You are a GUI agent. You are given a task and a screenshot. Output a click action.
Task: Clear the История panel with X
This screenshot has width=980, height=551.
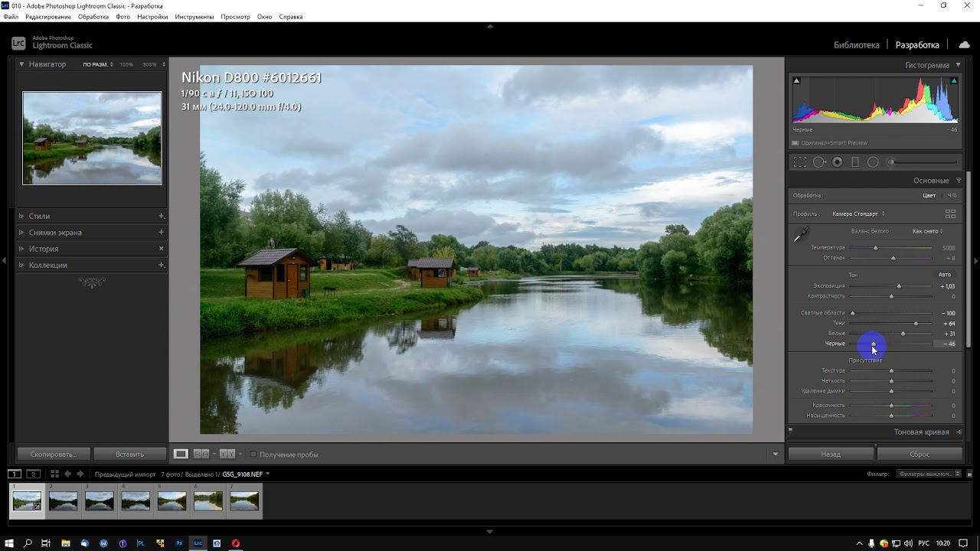tap(161, 249)
